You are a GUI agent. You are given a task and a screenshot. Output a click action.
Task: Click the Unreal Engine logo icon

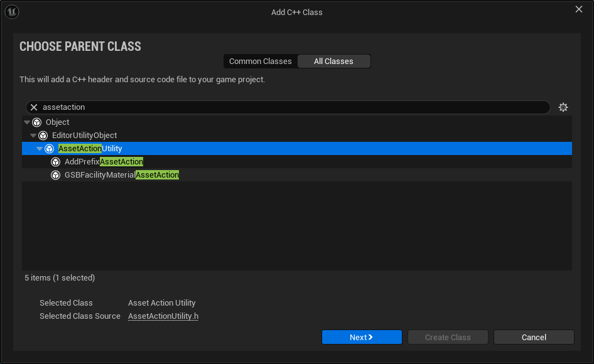point(12,12)
